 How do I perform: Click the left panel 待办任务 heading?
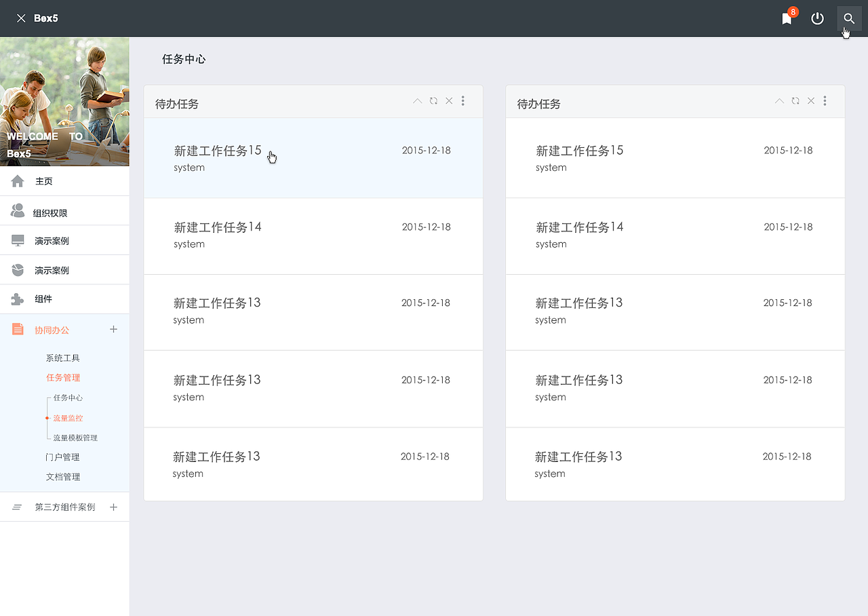pos(177,104)
